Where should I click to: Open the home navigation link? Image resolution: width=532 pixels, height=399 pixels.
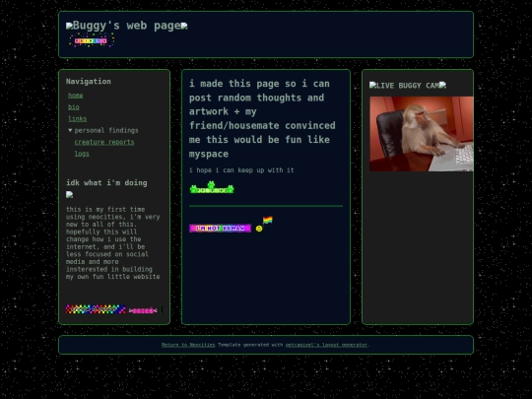pos(75,96)
